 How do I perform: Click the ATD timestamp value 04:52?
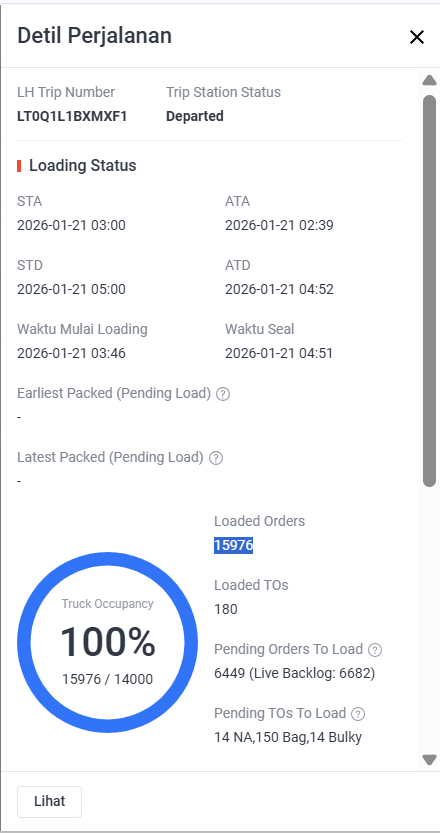pos(279,290)
